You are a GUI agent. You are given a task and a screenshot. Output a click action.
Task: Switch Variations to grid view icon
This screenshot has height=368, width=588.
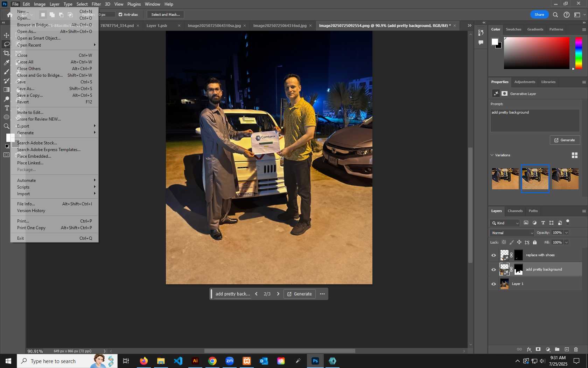coord(575,155)
